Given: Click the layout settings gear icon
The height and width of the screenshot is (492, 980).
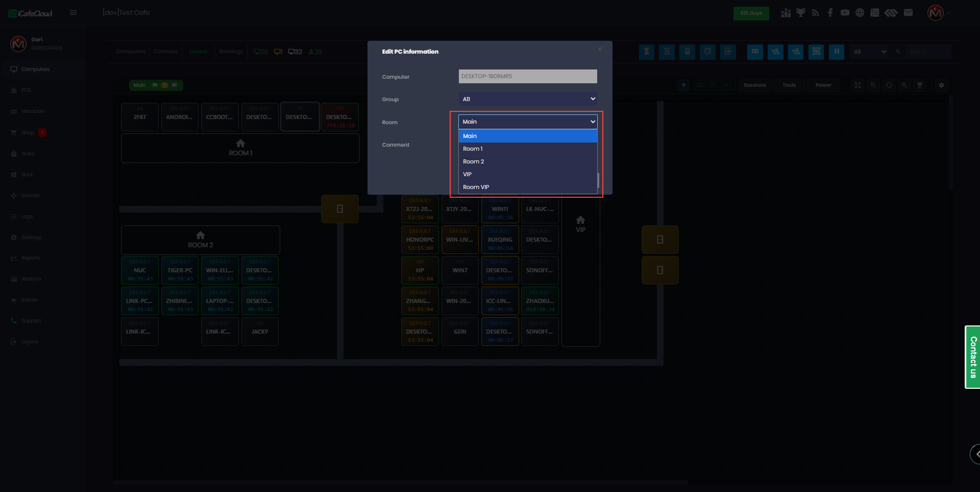Looking at the screenshot, I should pos(941,85).
